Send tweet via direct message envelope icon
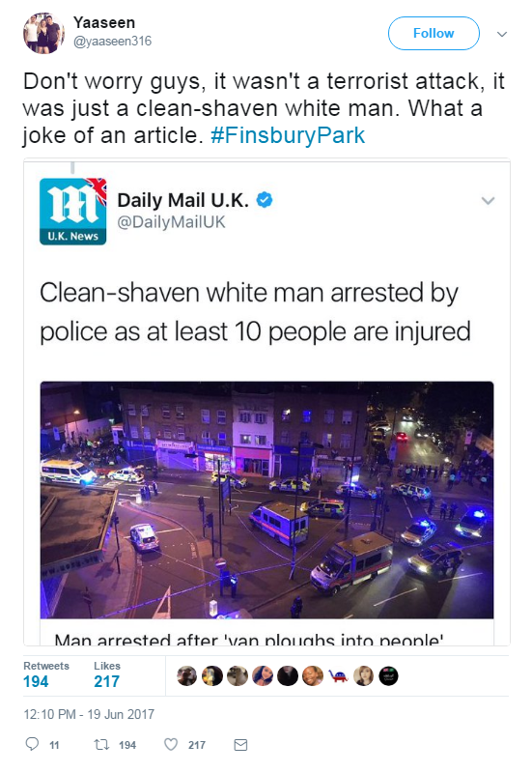 point(240,745)
